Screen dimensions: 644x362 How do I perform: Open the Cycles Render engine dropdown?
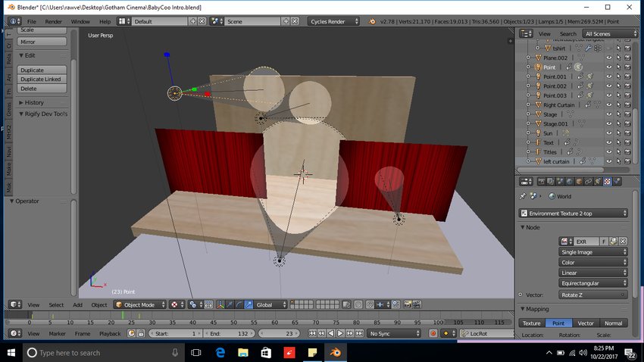(333, 21)
